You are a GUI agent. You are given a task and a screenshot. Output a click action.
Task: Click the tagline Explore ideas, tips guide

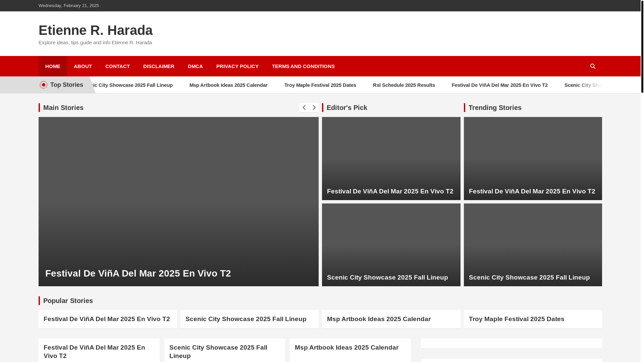click(95, 43)
